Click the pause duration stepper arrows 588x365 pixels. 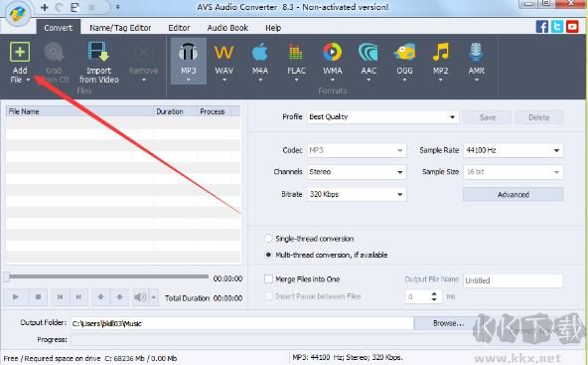click(x=434, y=296)
